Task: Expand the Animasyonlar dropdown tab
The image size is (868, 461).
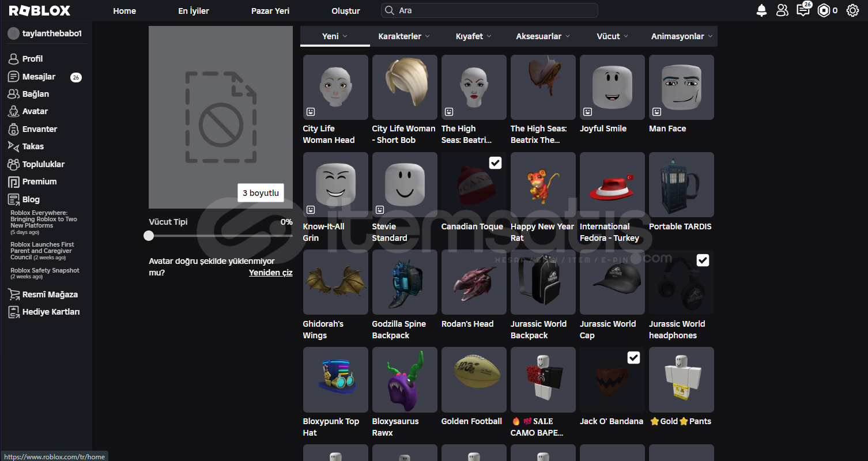Action: pyautogui.click(x=682, y=36)
